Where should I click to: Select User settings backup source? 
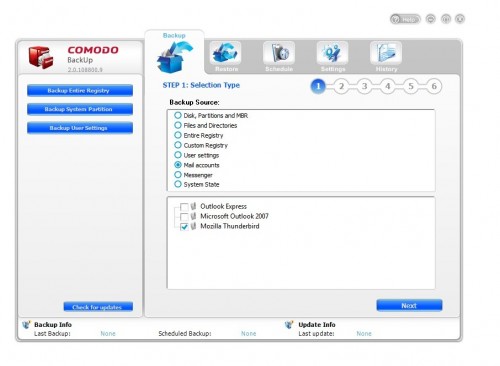(178, 155)
